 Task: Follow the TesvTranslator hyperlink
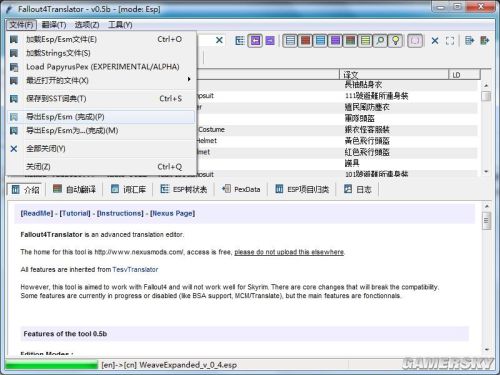(x=135, y=269)
